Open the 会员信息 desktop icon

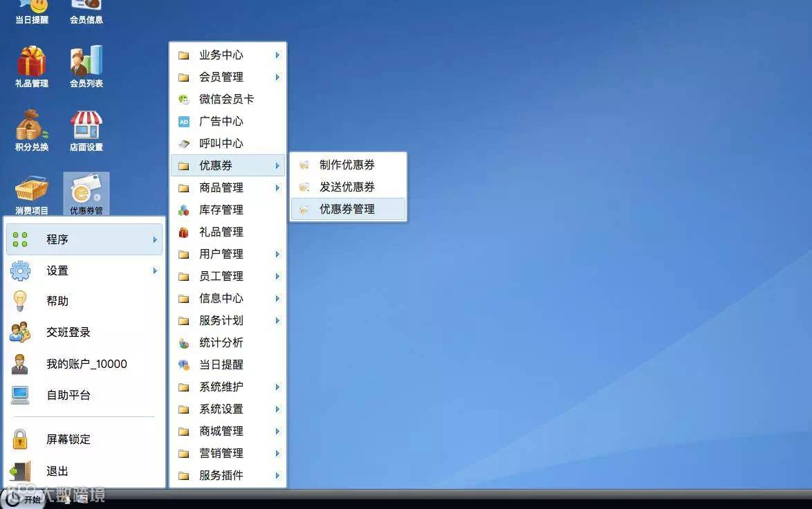click(x=86, y=12)
